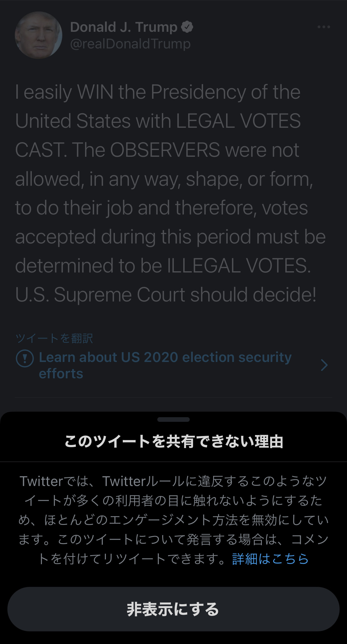This screenshot has width=347, height=644.
Task: Tap the profile avatar photo
Action: pyautogui.click(x=39, y=35)
